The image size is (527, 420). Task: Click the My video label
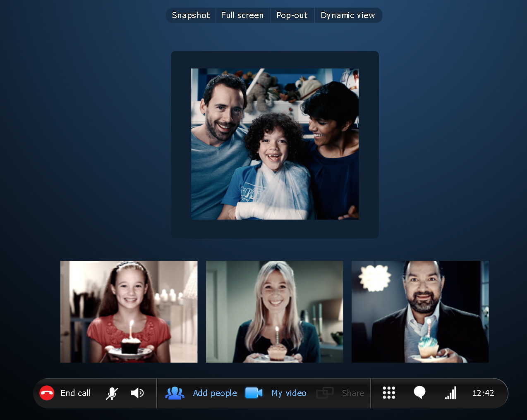(289, 393)
